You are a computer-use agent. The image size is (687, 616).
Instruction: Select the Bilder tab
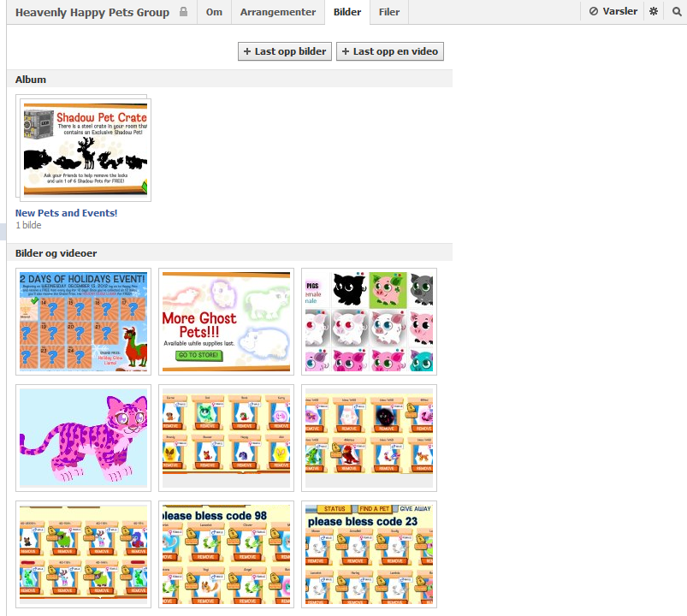(x=347, y=12)
